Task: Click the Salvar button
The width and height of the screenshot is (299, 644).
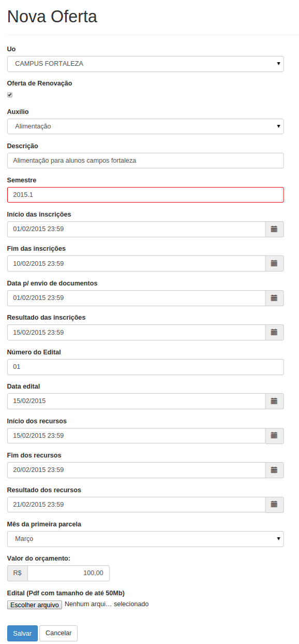Action: pos(22,634)
